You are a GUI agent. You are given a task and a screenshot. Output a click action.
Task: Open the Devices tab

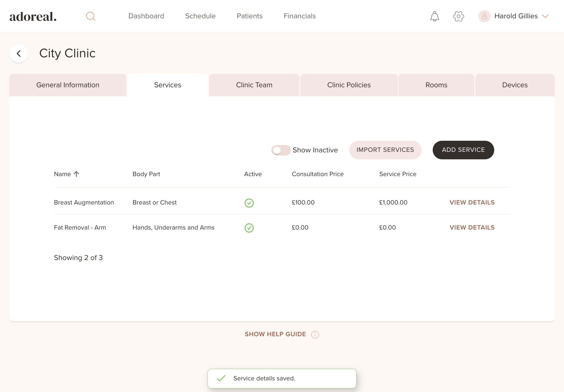click(515, 85)
